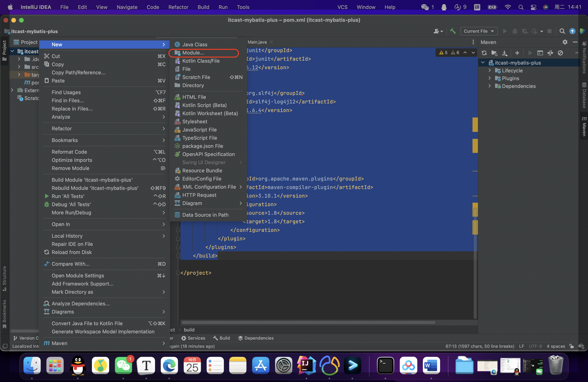Toggle Maven Offline Mode
The width and height of the screenshot is (588, 382).
(x=550, y=53)
